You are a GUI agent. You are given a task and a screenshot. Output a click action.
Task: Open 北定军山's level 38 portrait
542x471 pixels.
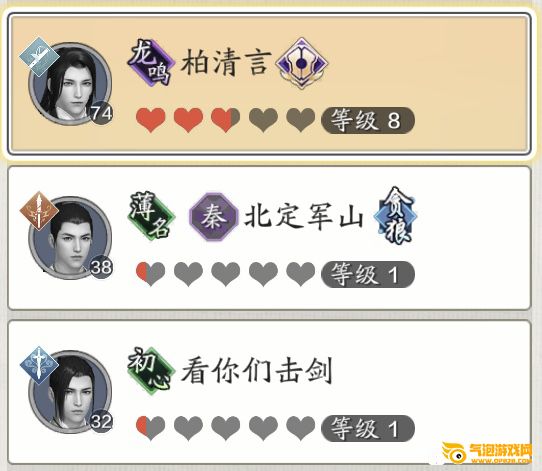click(71, 238)
